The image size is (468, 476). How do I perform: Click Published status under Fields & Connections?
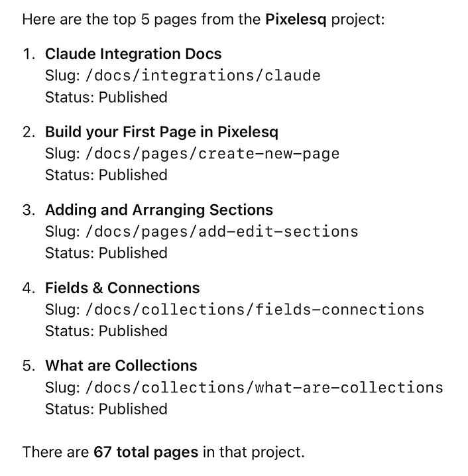pyautogui.click(x=133, y=331)
